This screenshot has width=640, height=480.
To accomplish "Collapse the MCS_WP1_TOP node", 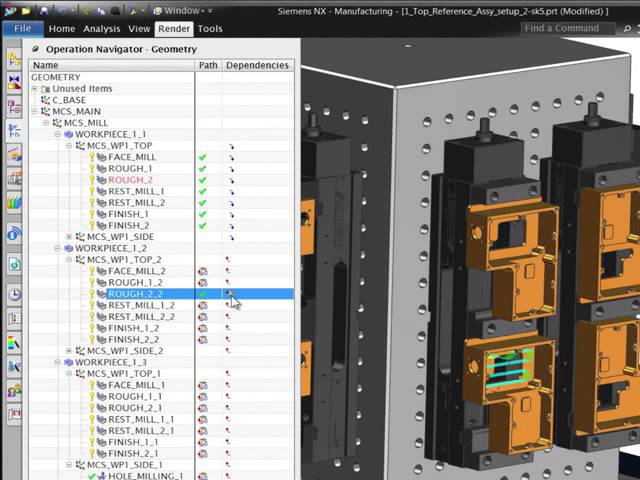I will (69, 146).
